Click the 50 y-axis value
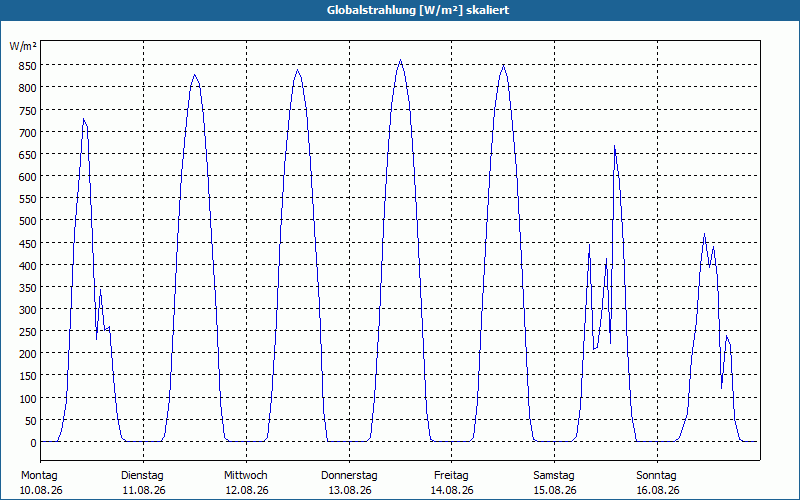Screen dimensions: 800x500 [x=31, y=421]
